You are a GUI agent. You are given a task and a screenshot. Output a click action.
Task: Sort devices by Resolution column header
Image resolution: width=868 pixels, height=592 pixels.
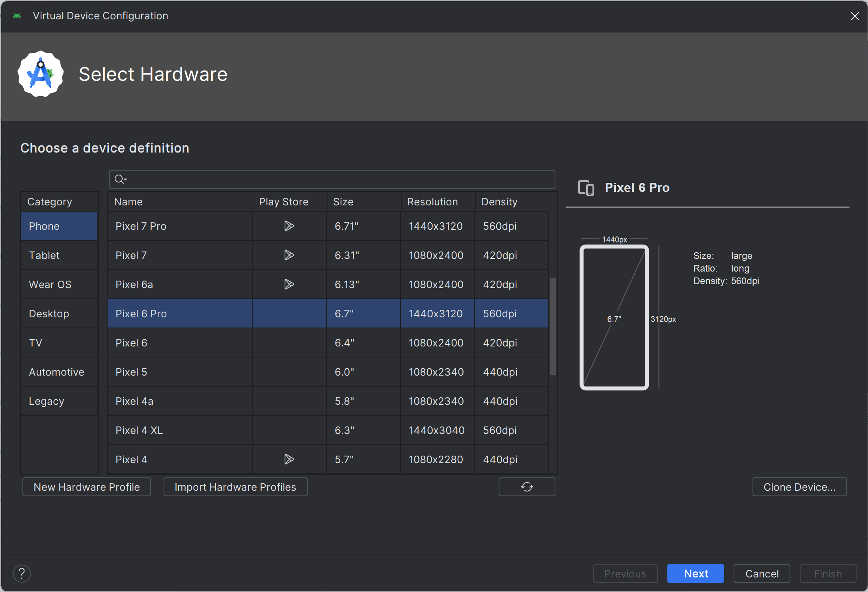pos(432,202)
